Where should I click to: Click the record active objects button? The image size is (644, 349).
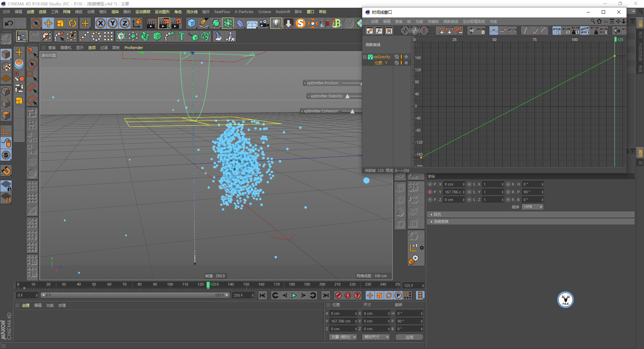(x=338, y=295)
